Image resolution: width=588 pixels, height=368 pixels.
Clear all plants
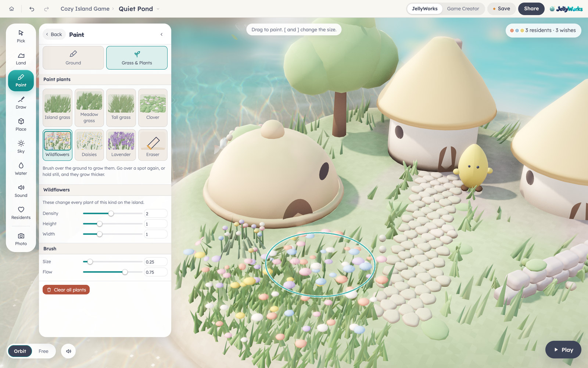pos(66,290)
